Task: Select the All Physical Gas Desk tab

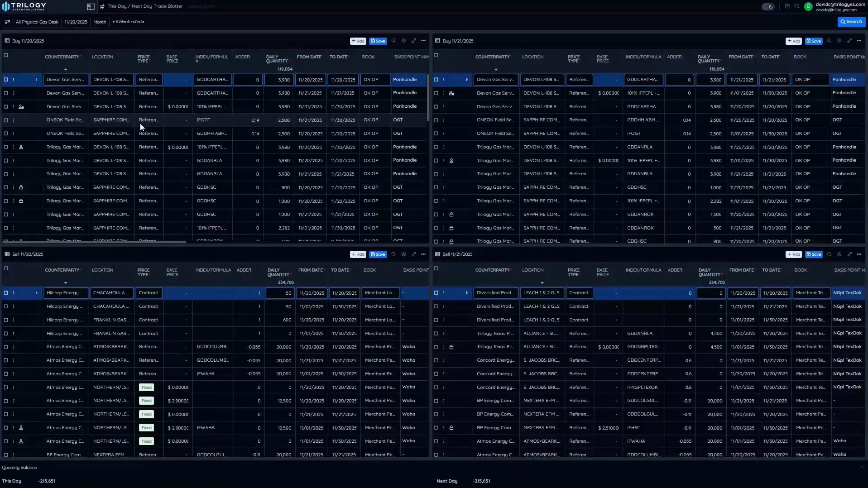Action: [38, 22]
